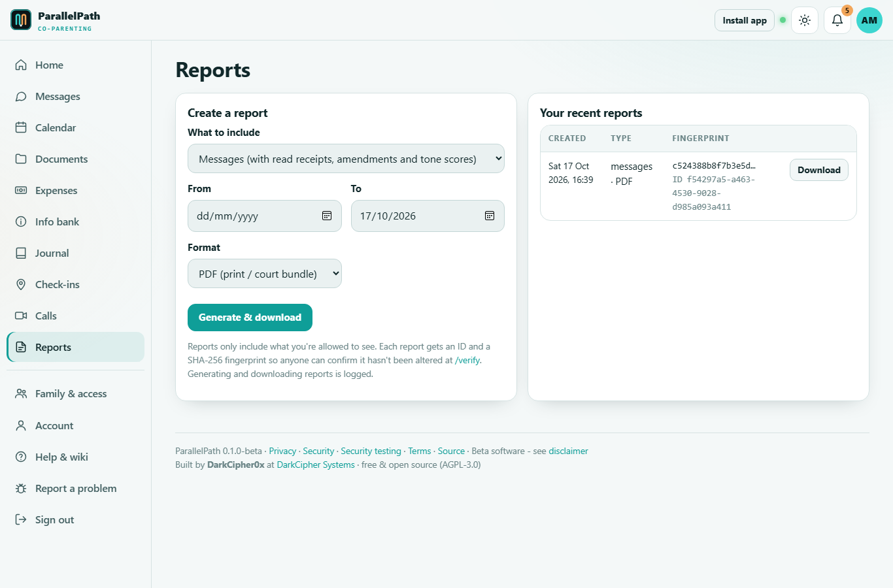This screenshot has height=588, width=893.
Task: Click the Calls video camera icon
Action: 21,316
